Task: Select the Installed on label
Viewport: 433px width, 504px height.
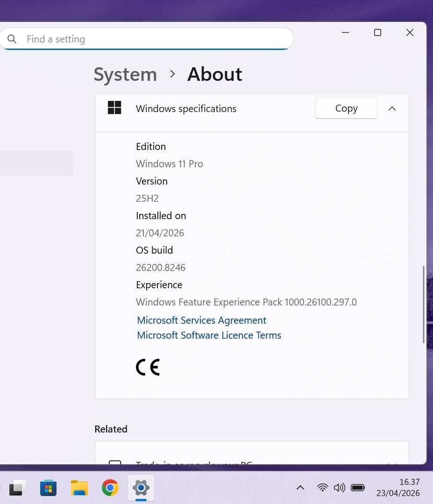Action: click(x=161, y=216)
